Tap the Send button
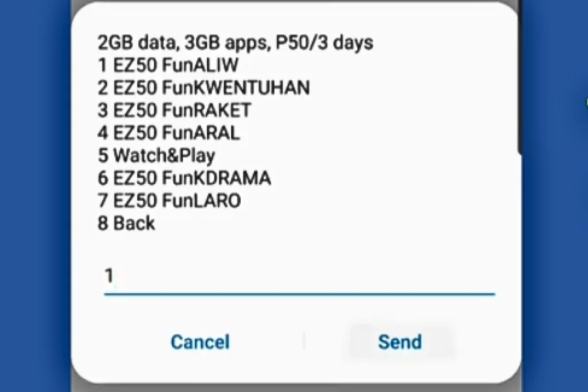Screen dimensions: 588x392 pos(400,341)
